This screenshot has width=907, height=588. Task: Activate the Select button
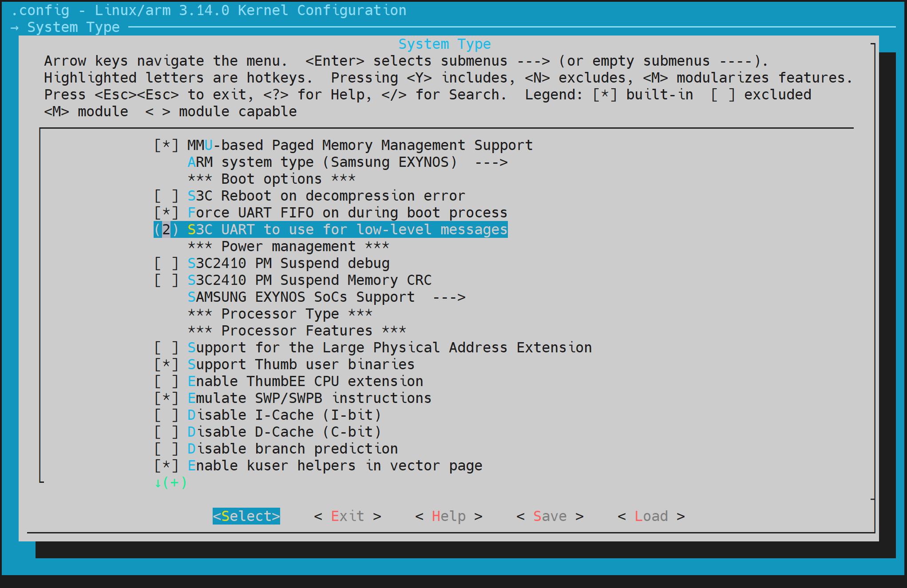click(246, 516)
